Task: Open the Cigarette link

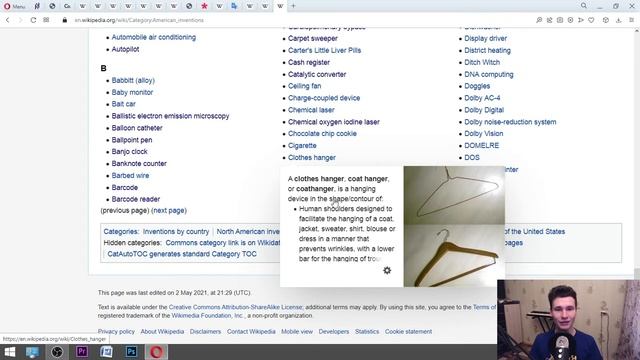Action: point(302,145)
